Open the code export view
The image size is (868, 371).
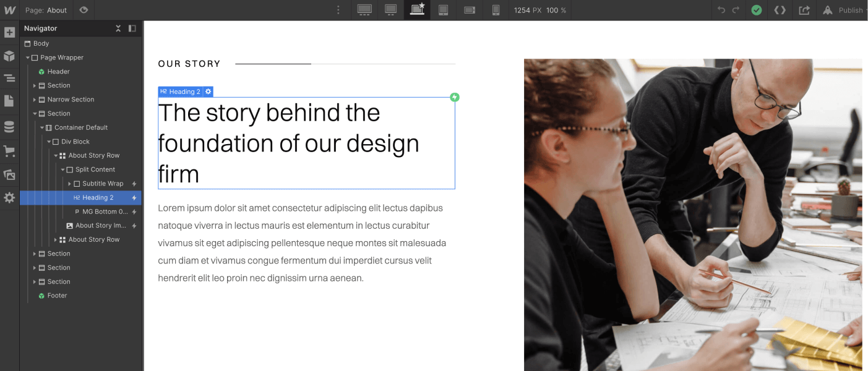[x=780, y=10]
